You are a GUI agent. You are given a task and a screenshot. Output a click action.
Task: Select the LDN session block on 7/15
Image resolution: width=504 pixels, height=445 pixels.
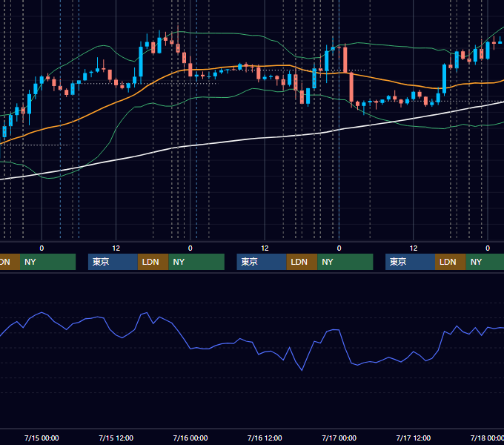click(153, 262)
